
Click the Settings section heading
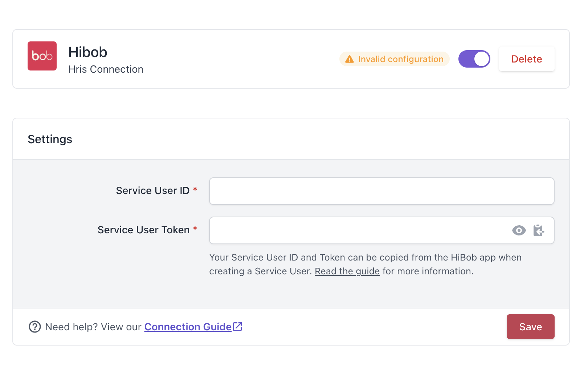coord(50,139)
